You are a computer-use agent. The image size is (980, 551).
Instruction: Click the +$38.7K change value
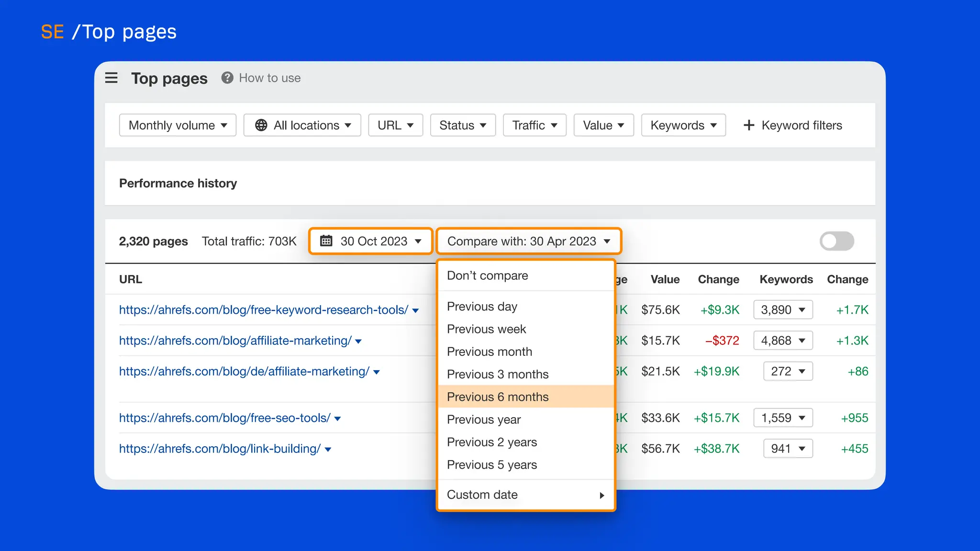[x=716, y=449]
